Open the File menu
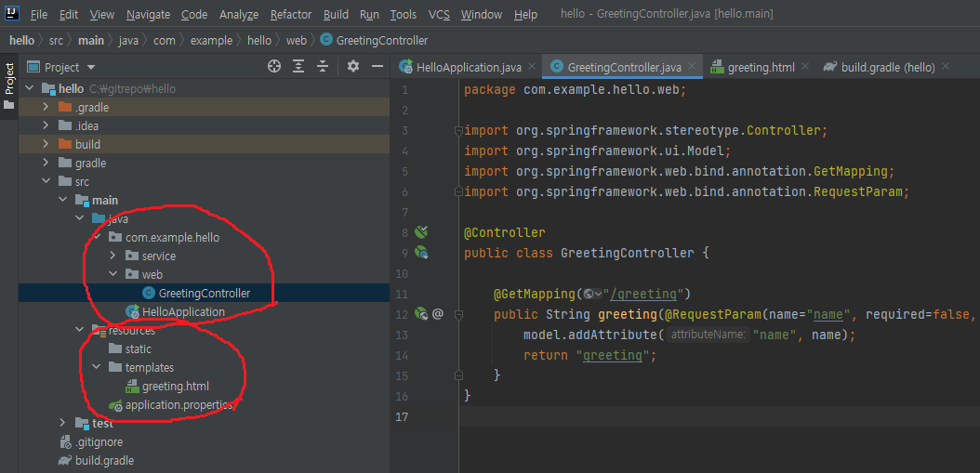980x473 pixels. 39,14
